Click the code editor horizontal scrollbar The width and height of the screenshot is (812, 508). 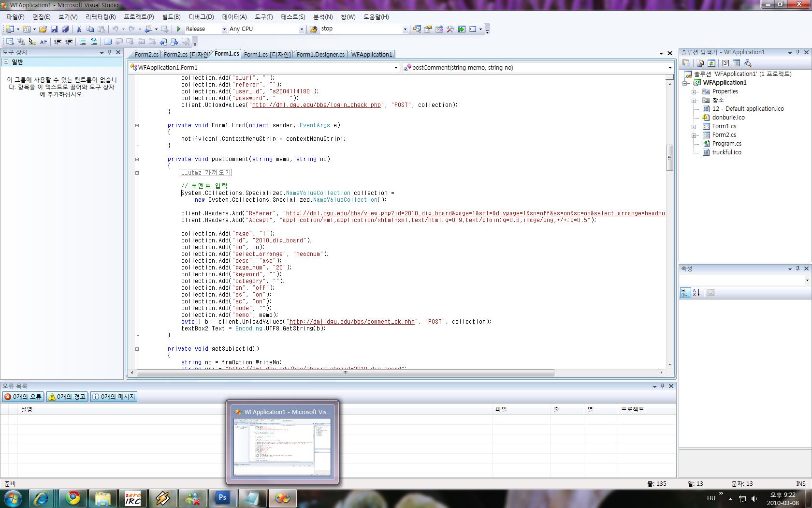(x=346, y=373)
